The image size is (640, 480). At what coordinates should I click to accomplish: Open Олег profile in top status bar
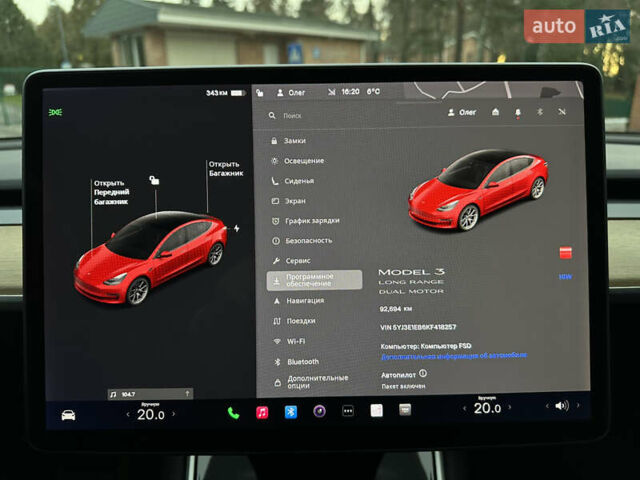pyautogui.click(x=291, y=93)
